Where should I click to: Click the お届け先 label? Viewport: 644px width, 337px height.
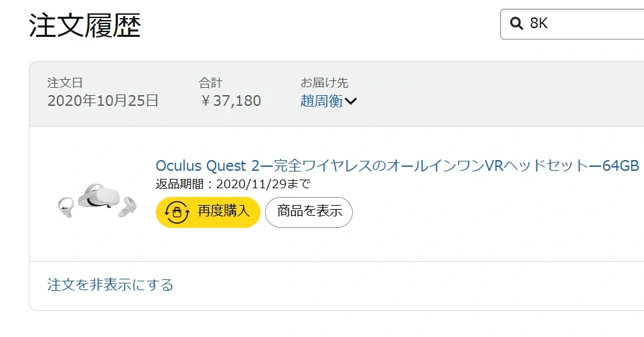coord(324,83)
